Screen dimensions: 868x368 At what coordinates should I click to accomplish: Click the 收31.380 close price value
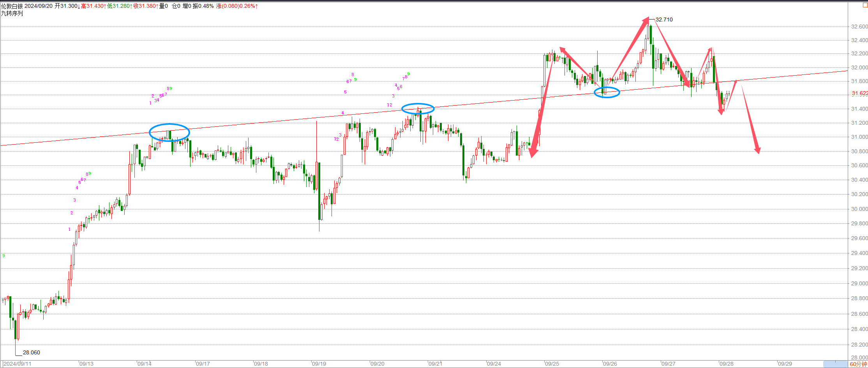coord(146,6)
